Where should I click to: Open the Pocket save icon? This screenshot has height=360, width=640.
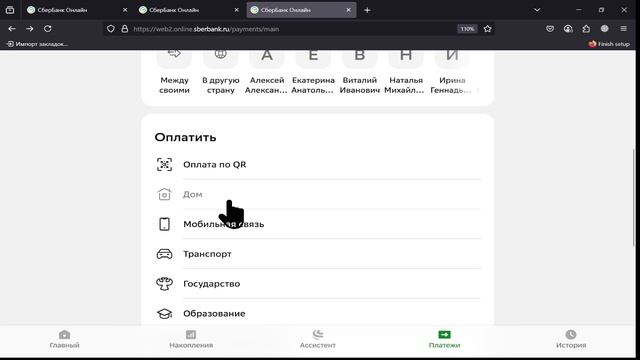[550, 29]
